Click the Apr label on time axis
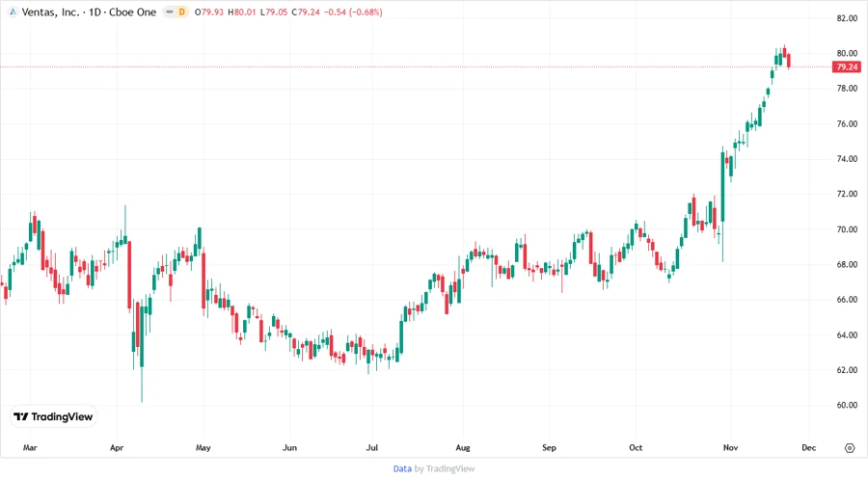 [x=117, y=447]
